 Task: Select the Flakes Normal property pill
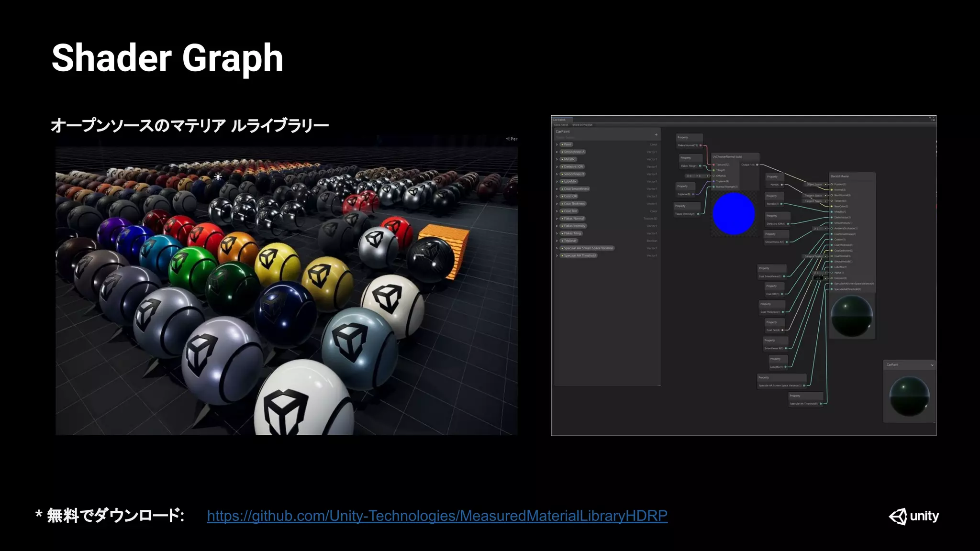573,219
